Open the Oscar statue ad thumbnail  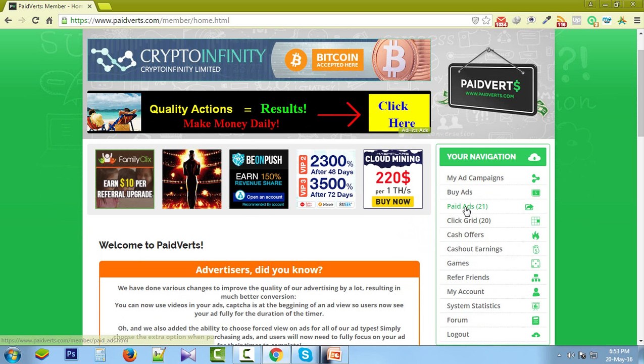[x=191, y=179]
